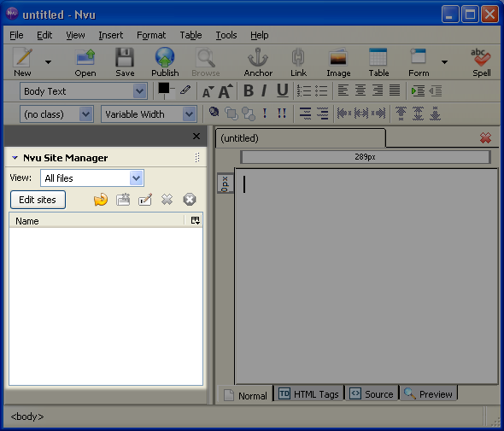This screenshot has width=504, height=431.
Task: Click the new folder icon in Site Manager
Action: point(123,200)
